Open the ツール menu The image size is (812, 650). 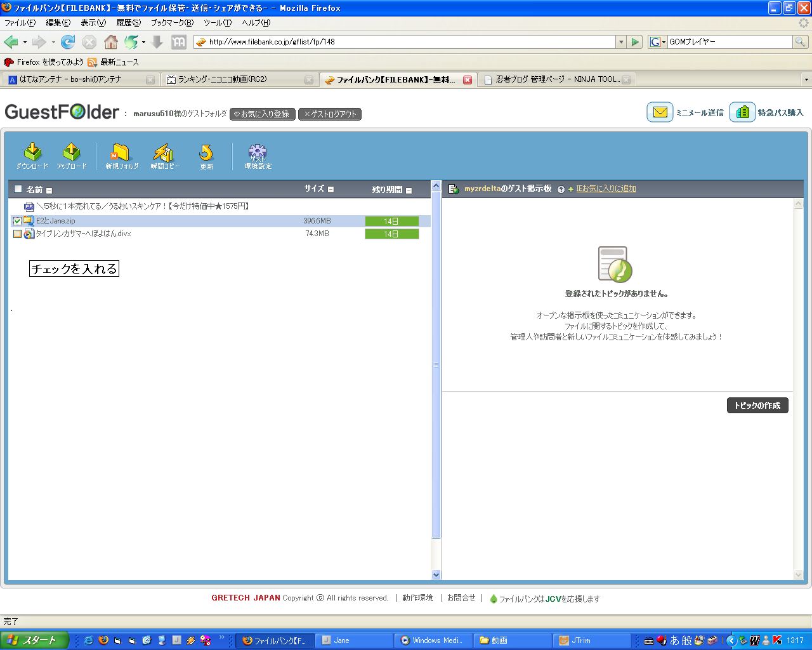pos(218,22)
